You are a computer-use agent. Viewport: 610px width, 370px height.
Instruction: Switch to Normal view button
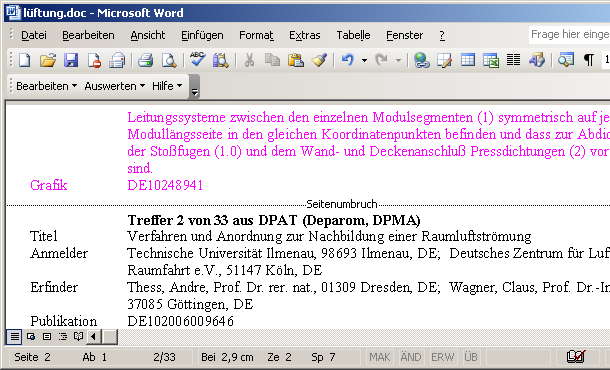pyautogui.click(x=14, y=337)
